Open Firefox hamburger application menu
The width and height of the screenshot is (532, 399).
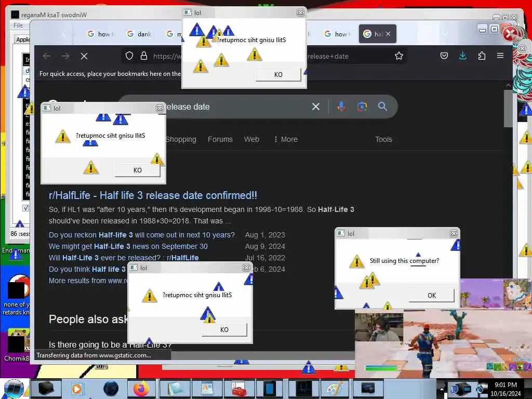point(500,56)
